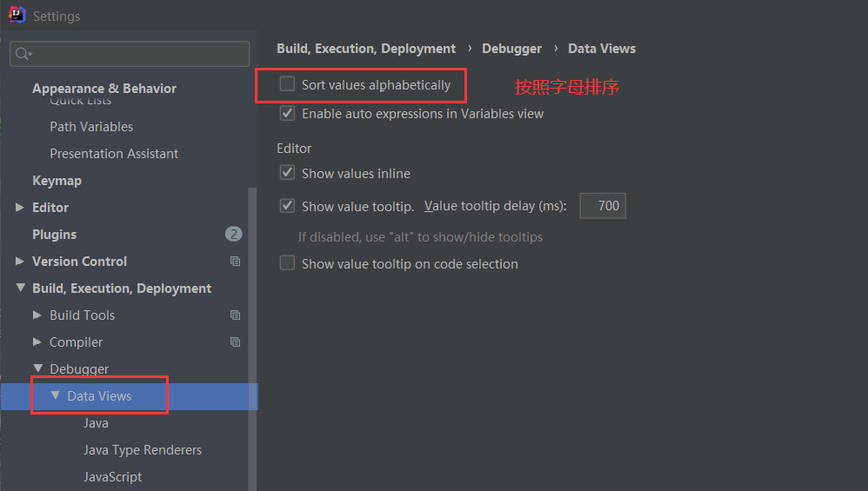The height and width of the screenshot is (491, 868).
Task: Disable the Show values inline checkbox
Action: (287, 174)
